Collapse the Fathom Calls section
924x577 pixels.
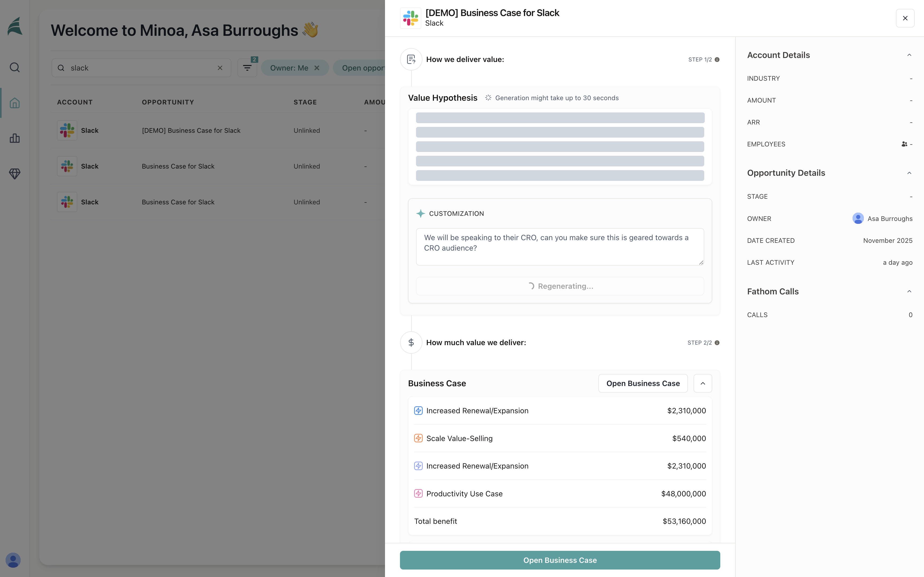click(x=909, y=291)
